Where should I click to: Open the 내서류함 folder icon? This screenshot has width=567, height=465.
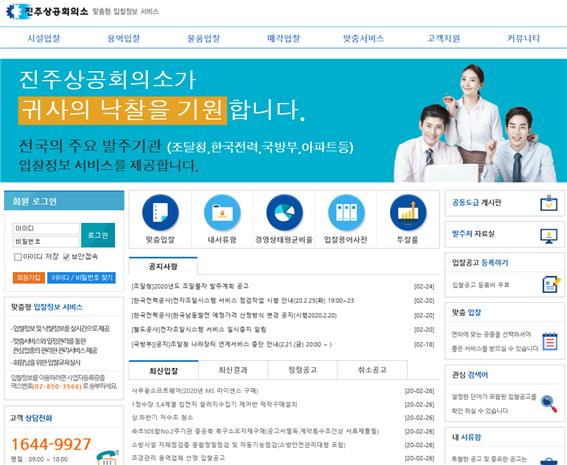[x=222, y=212]
